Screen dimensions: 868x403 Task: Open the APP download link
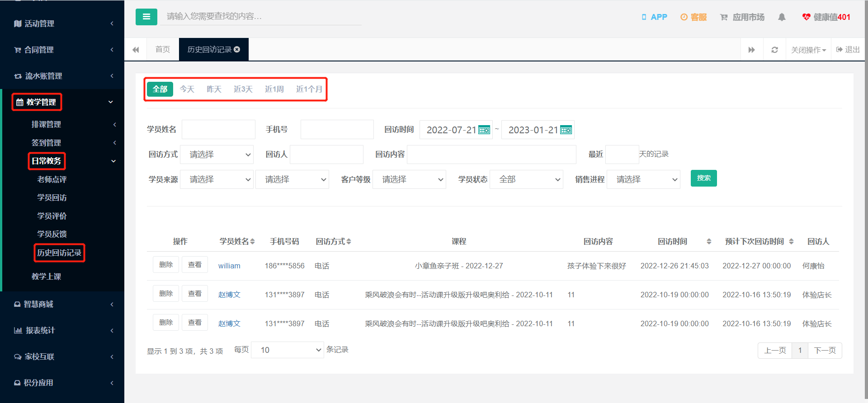pos(654,17)
